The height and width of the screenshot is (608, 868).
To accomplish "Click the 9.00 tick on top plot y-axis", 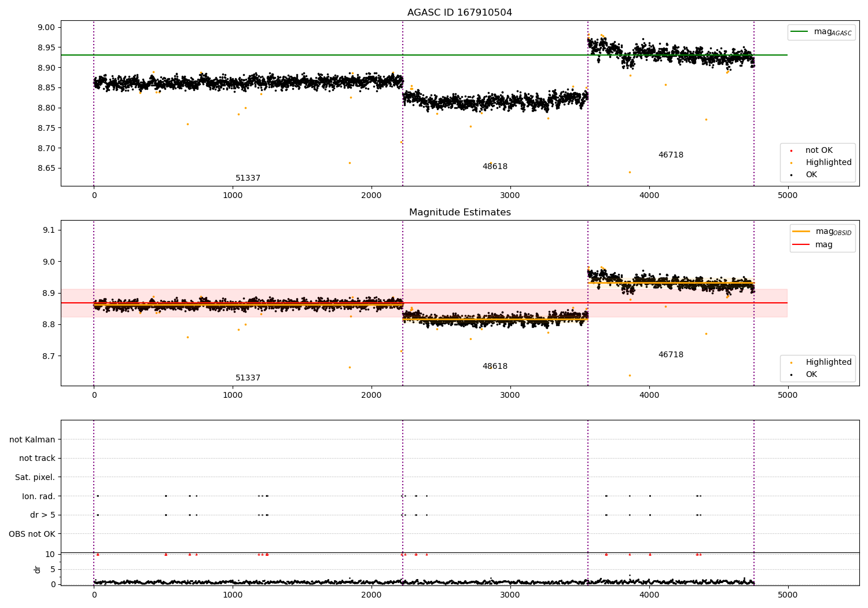I will [47, 27].
